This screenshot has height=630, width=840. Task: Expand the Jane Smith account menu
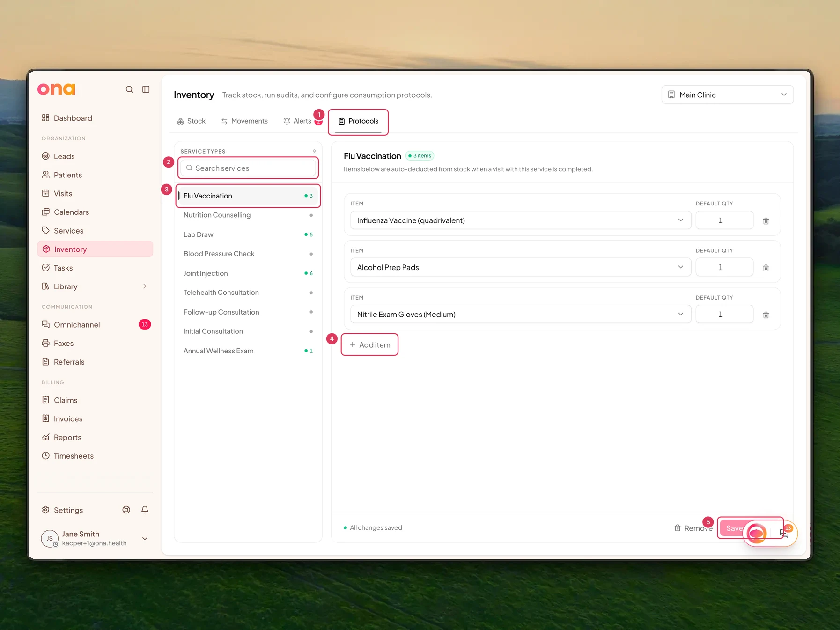pos(145,539)
